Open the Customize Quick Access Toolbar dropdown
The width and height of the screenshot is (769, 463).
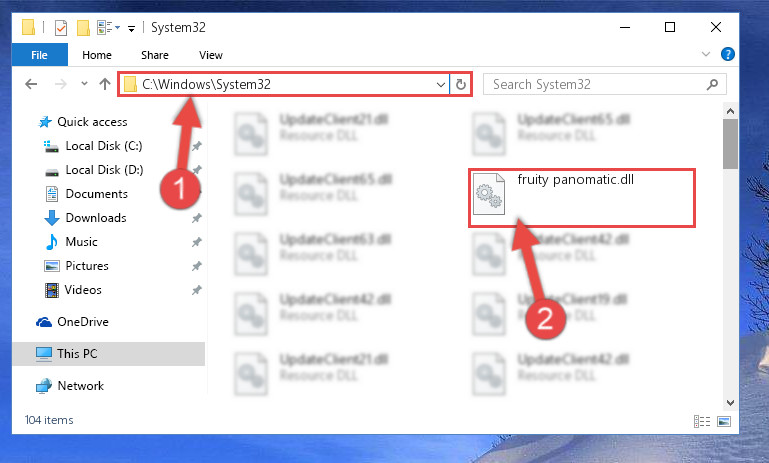click(131, 28)
